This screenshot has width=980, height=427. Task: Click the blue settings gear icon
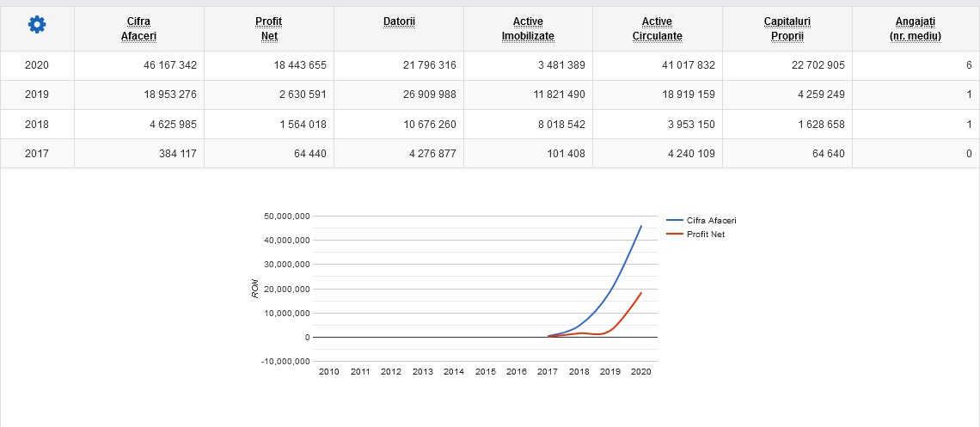coord(37,26)
